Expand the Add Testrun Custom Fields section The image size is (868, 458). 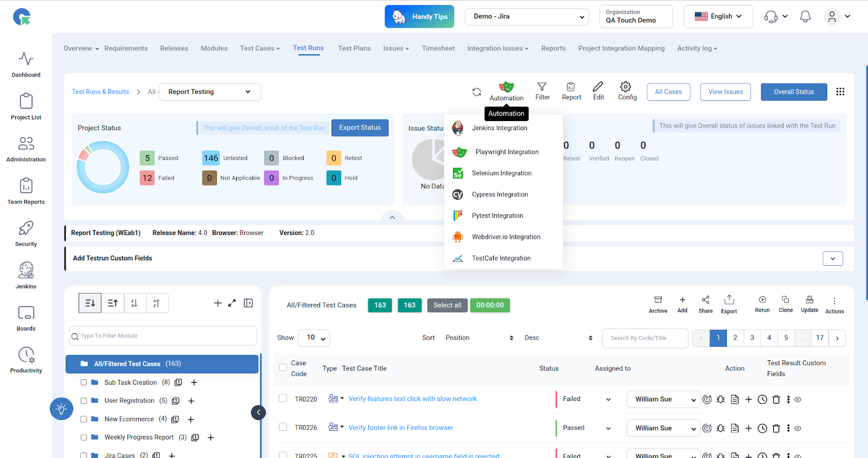pos(833,258)
